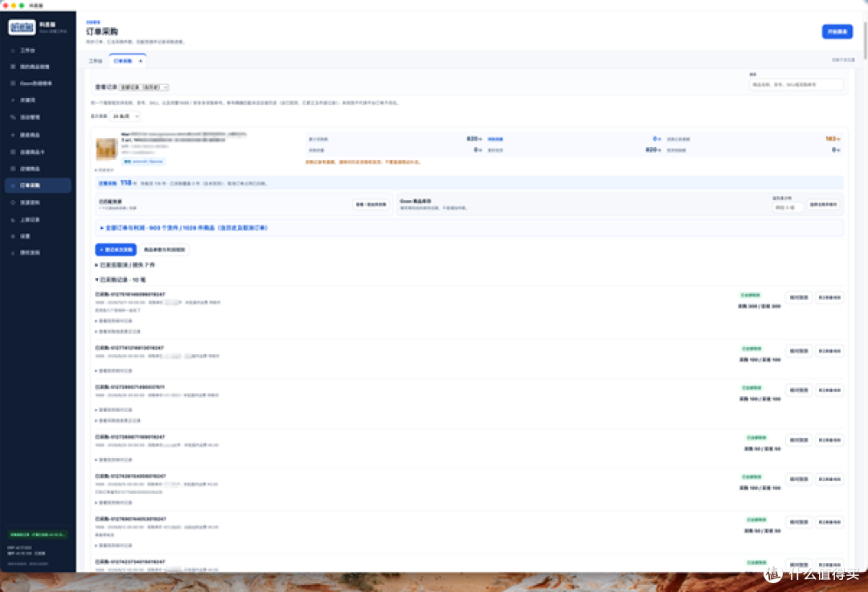Click the button in the 已匹配货源 panel
Viewport: 868px width, 592px height.
tap(371, 205)
